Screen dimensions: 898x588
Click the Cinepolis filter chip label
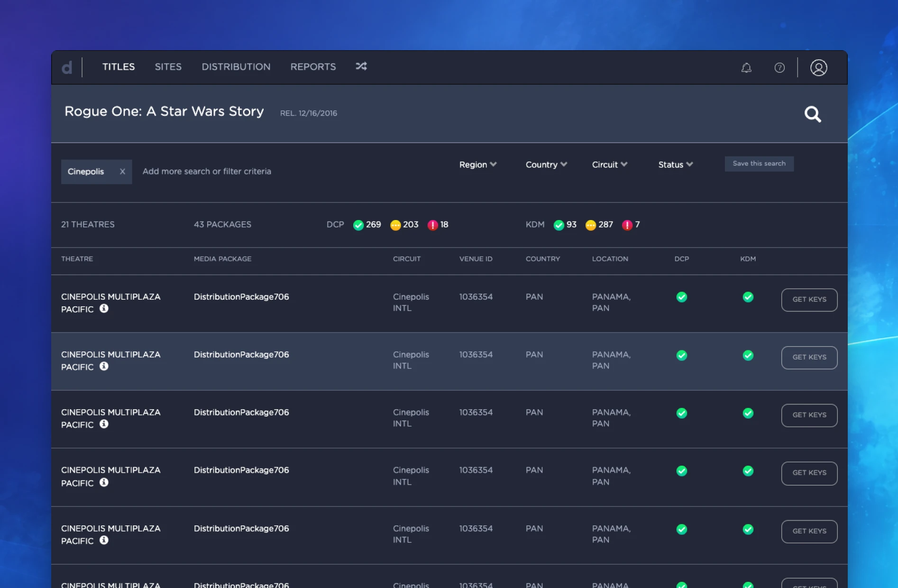[x=86, y=172]
